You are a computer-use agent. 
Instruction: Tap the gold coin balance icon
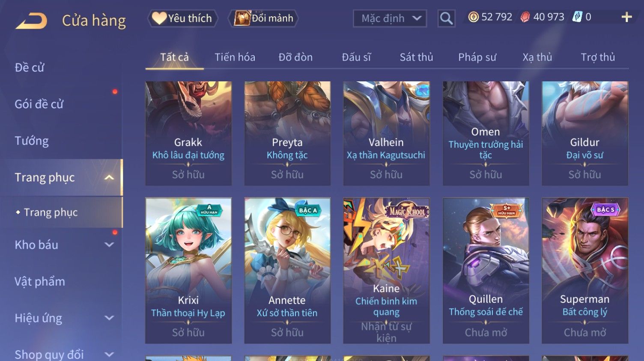pyautogui.click(x=473, y=17)
